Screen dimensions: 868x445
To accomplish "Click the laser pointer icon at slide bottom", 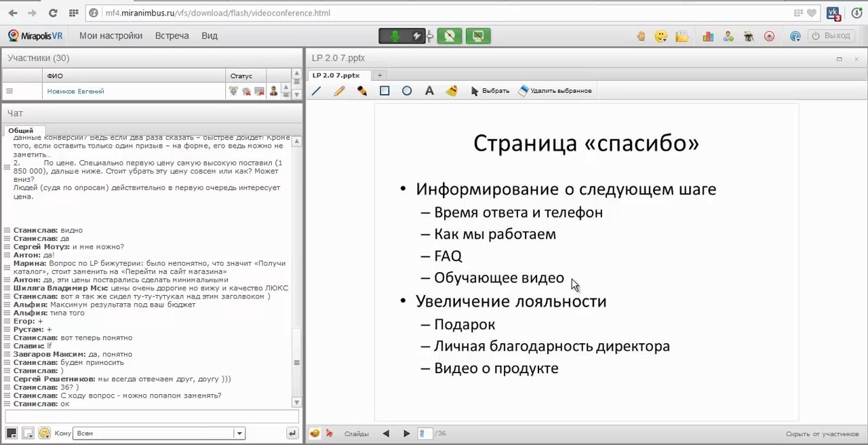I will click(330, 433).
